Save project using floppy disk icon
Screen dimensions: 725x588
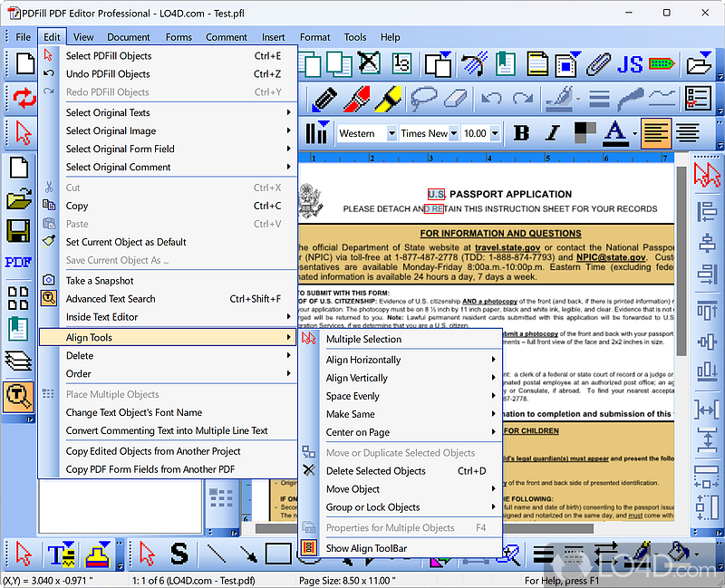click(18, 231)
